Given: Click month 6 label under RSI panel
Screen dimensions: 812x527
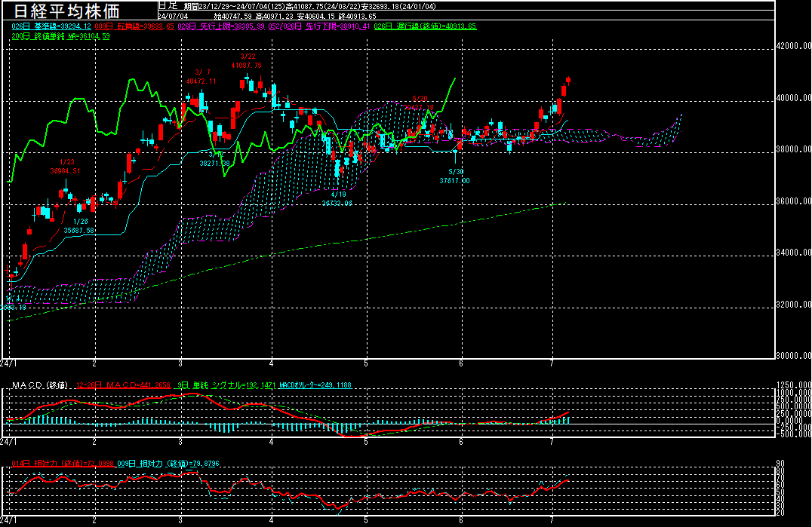Looking at the screenshot, I should tap(461, 520).
